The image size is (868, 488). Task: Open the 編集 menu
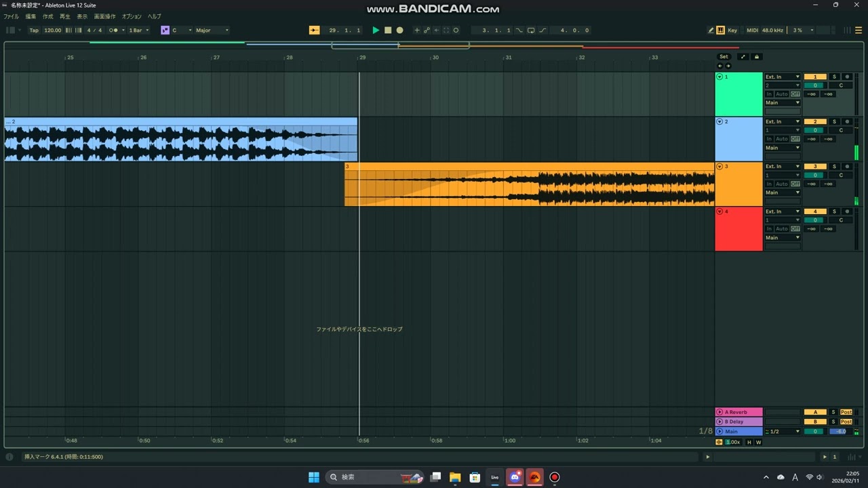(x=31, y=16)
